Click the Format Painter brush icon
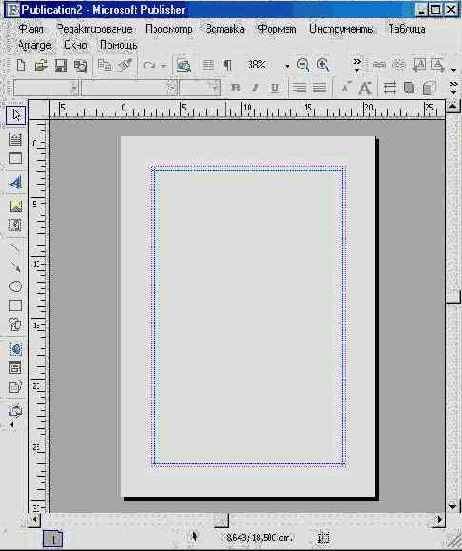462x551 pixels. 125,65
